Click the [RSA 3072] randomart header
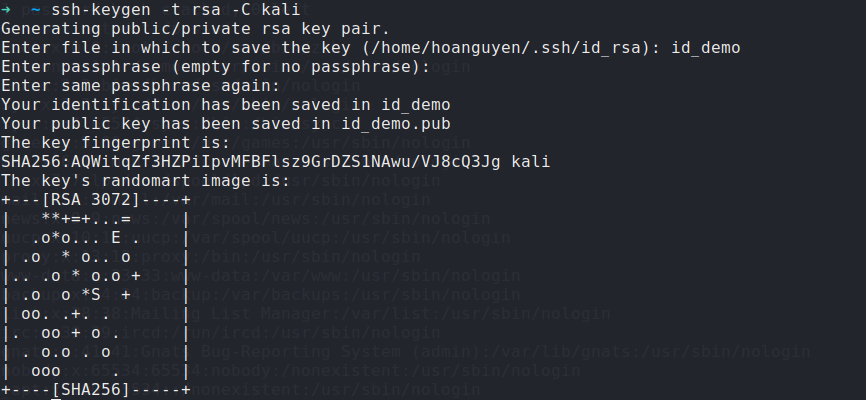Screen dimensions: 866x400 coord(96,200)
